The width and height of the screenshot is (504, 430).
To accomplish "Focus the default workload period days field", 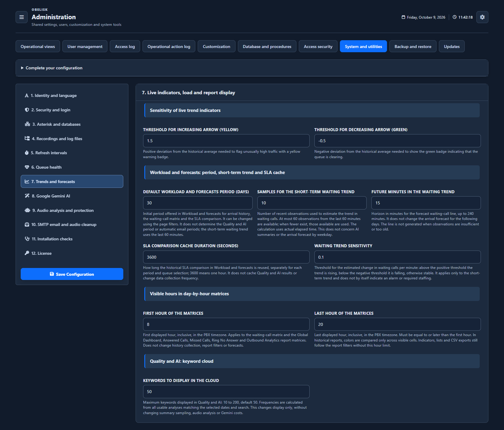I will click(198, 203).
